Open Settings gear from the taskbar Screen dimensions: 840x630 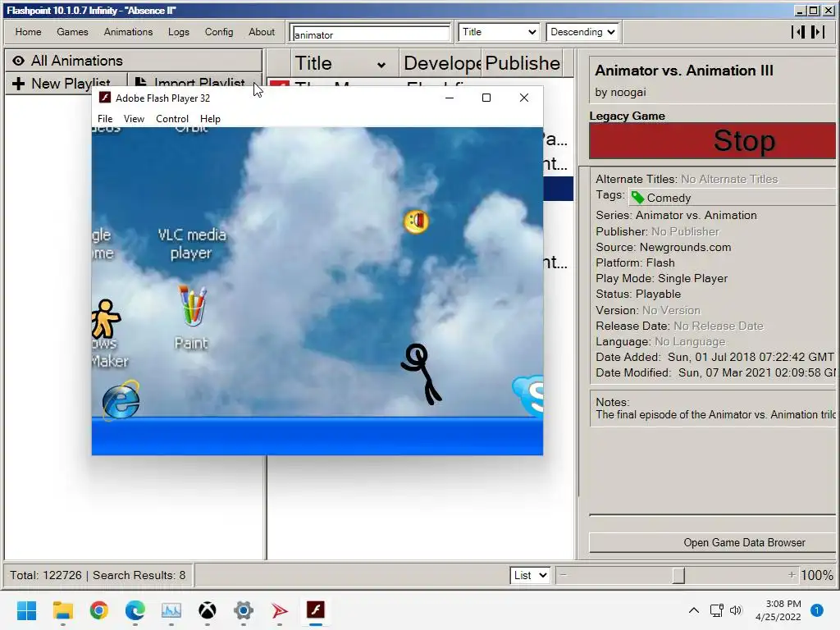[243, 610]
